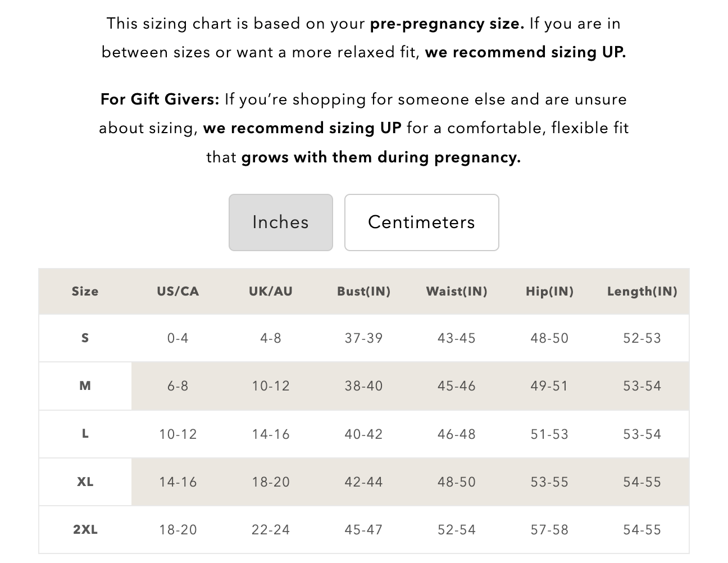Select the M size row label

(x=85, y=385)
